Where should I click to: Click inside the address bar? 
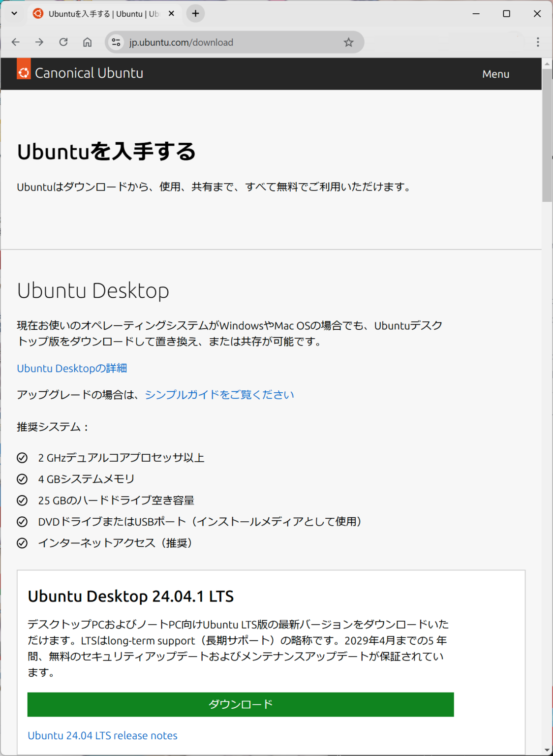[x=221, y=42]
